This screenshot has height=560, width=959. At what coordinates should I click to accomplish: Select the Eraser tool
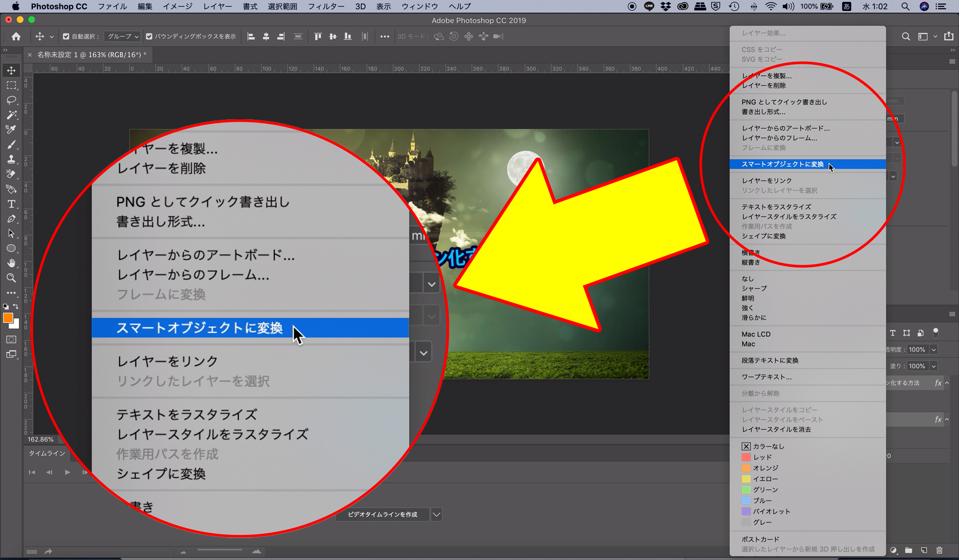[x=11, y=174]
